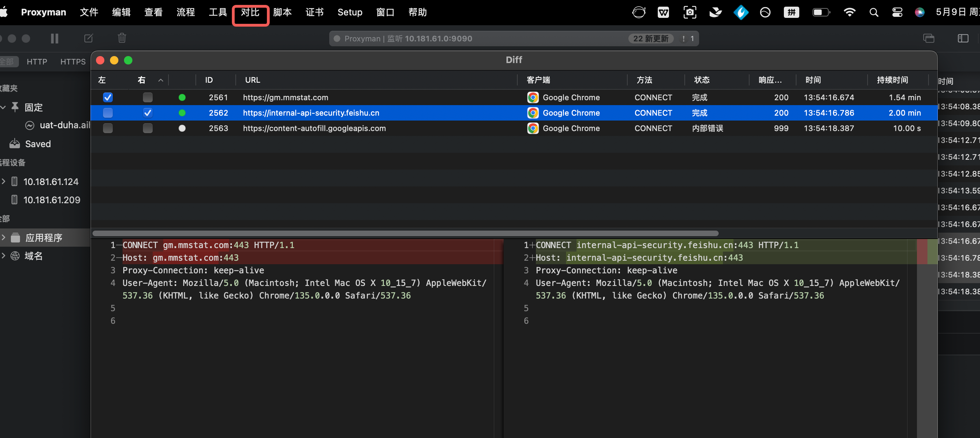980x438 pixels.
Task: Uncheck right checkbox for request 2562
Action: pos(147,113)
